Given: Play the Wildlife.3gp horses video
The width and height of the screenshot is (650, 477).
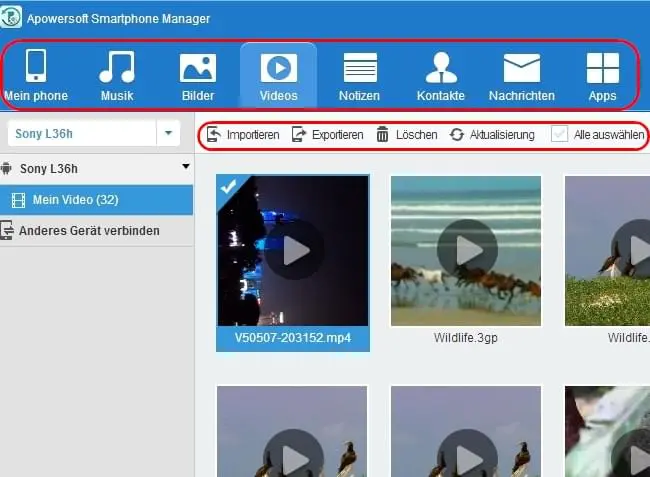Looking at the screenshot, I should click(468, 250).
